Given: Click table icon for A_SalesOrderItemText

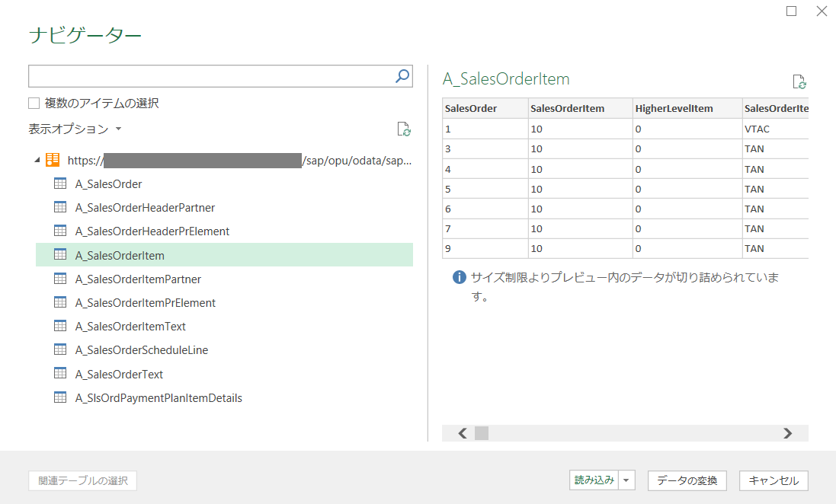Looking at the screenshot, I should pos(60,326).
